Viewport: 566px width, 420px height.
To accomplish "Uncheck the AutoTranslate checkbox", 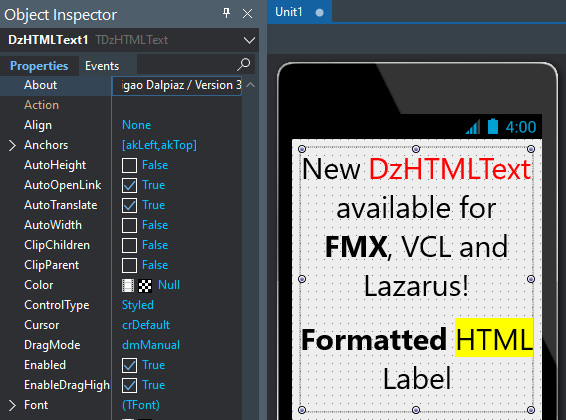I will click(129, 205).
